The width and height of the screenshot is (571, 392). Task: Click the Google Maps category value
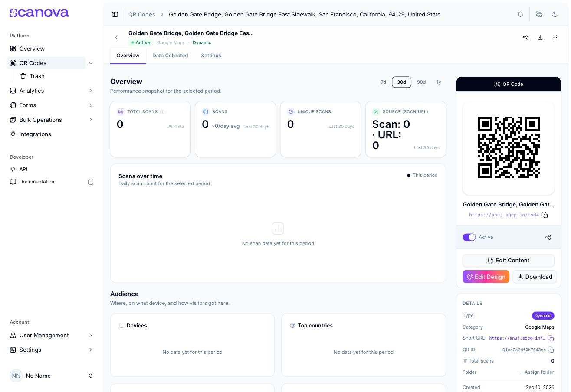click(x=539, y=327)
